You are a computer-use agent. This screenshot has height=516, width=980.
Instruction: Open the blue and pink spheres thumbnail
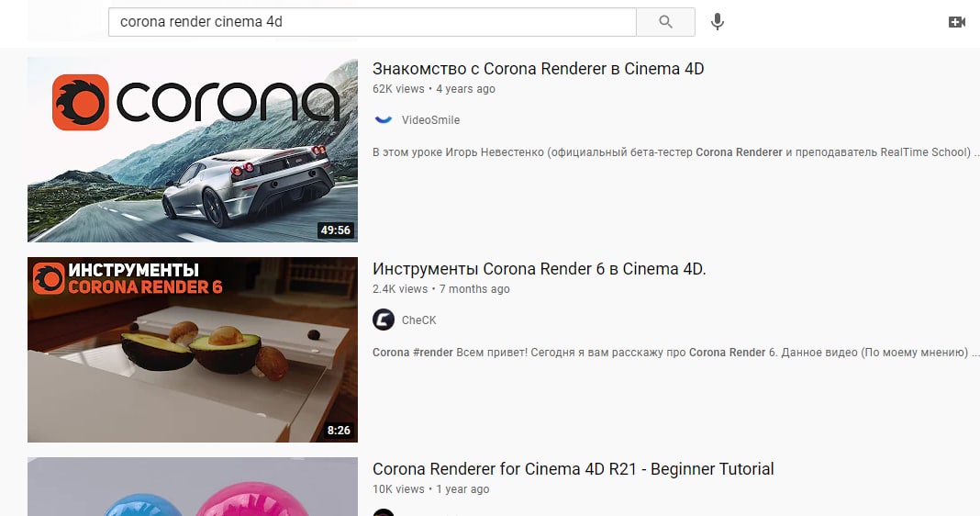tap(193, 487)
